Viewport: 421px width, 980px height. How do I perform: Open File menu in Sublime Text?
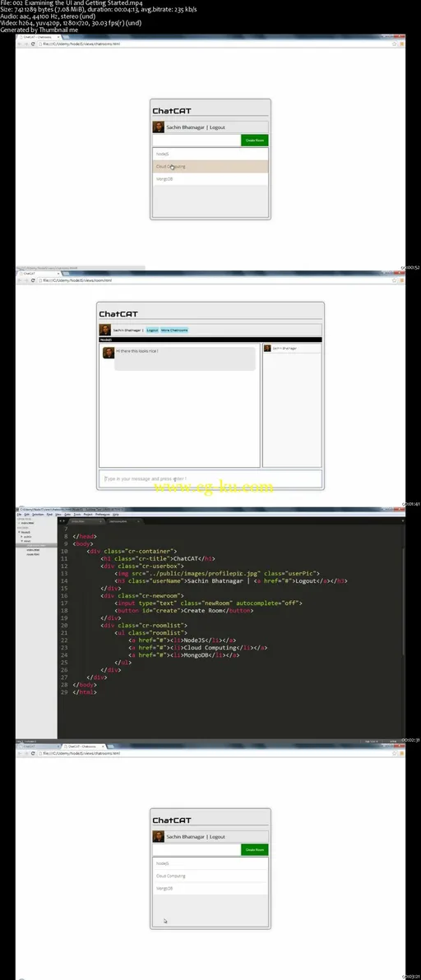[x=19, y=515]
